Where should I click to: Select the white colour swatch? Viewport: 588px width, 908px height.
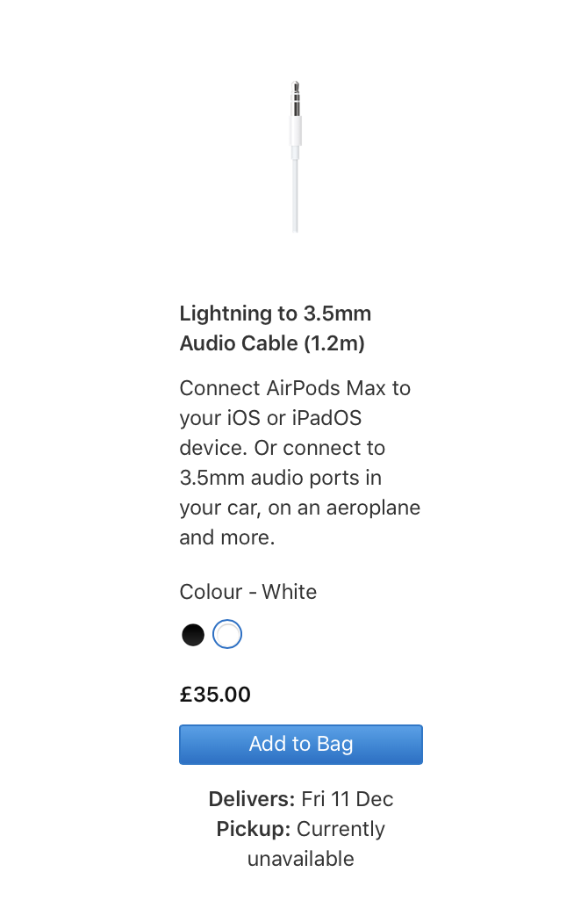click(x=227, y=634)
